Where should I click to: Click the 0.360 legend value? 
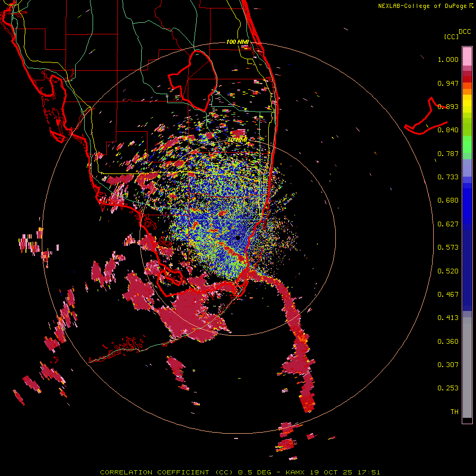448,342
